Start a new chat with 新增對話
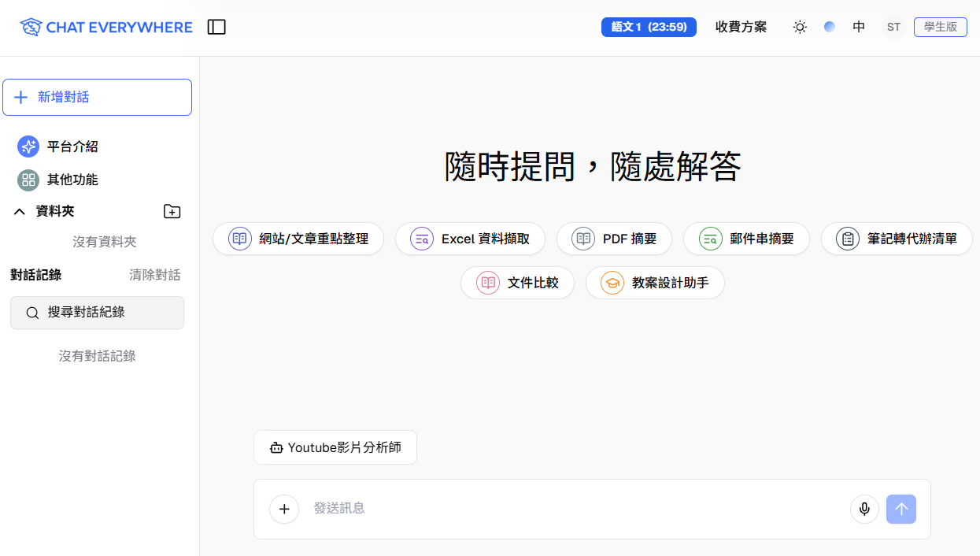980x556 pixels. [98, 97]
